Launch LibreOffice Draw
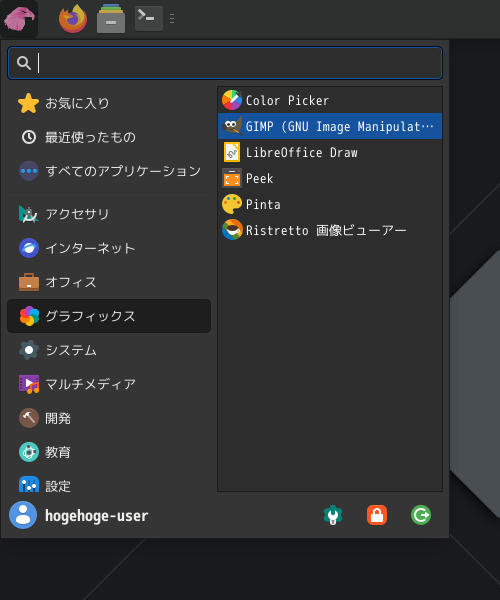Image resolution: width=500 pixels, height=600 pixels. pyautogui.click(x=330, y=152)
